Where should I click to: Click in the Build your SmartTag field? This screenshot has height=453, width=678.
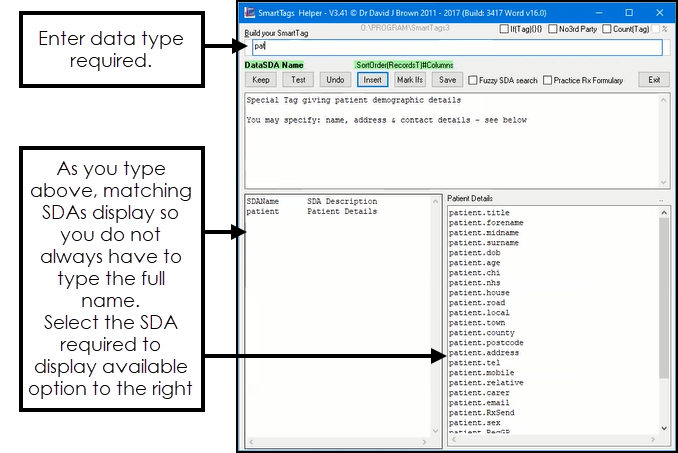tap(450, 46)
